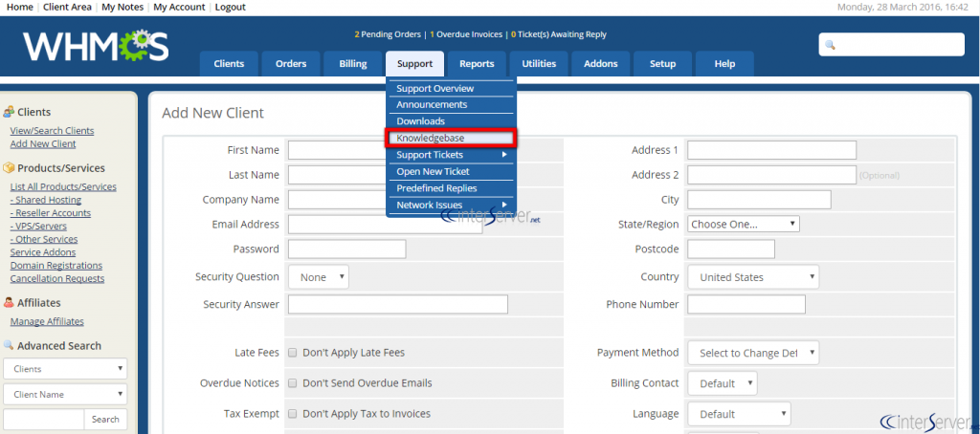
Task: Open My Account link
Action: point(179,7)
